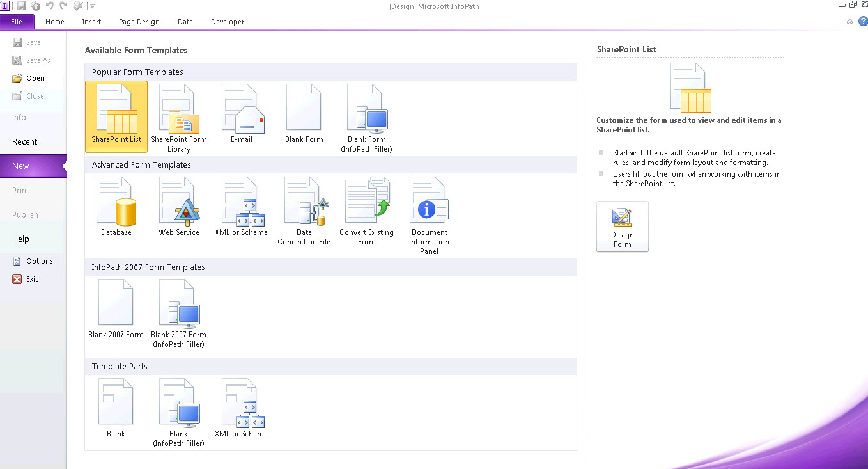Select the XML or Schema template part
868x469 pixels.
click(x=242, y=408)
